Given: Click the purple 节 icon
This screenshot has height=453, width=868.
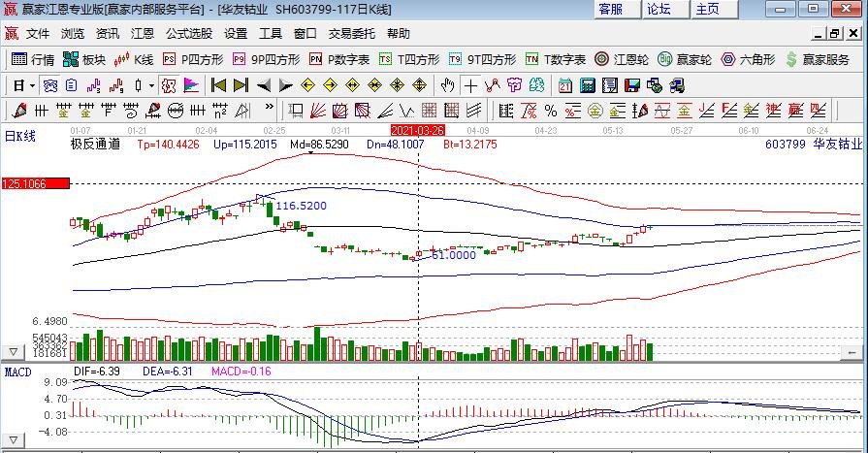Looking at the screenshot, I should (x=514, y=85).
